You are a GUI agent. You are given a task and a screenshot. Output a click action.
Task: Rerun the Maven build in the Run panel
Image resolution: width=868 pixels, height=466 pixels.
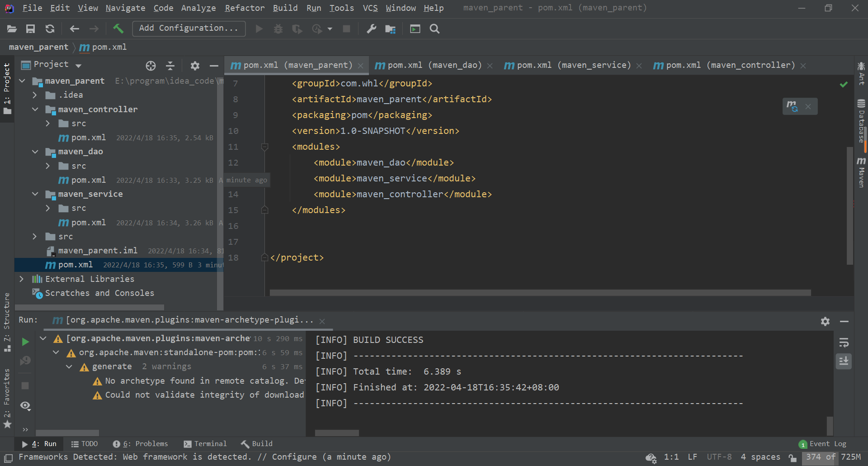point(25,342)
